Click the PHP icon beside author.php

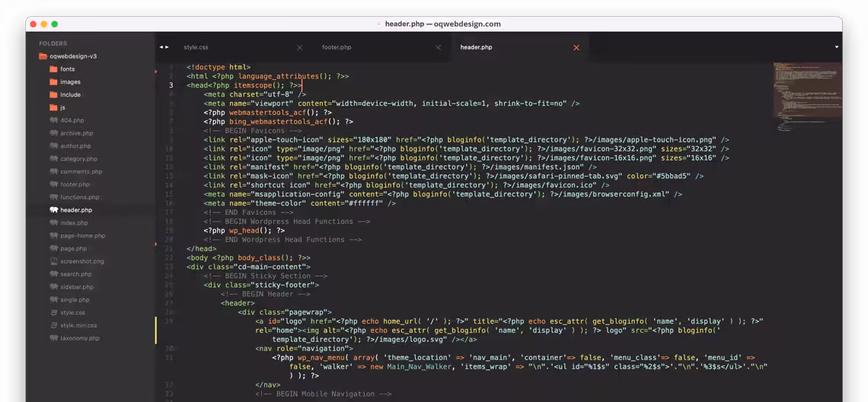pyautogui.click(x=54, y=145)
